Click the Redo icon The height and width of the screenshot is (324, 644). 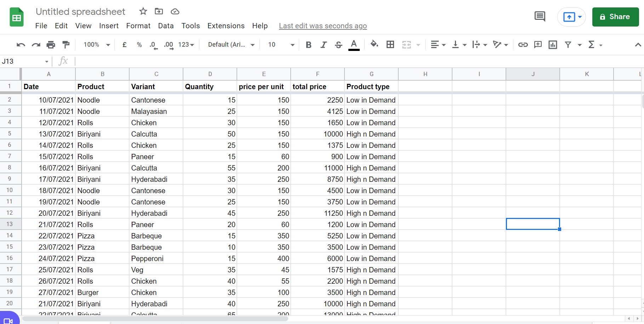point(36,45)
